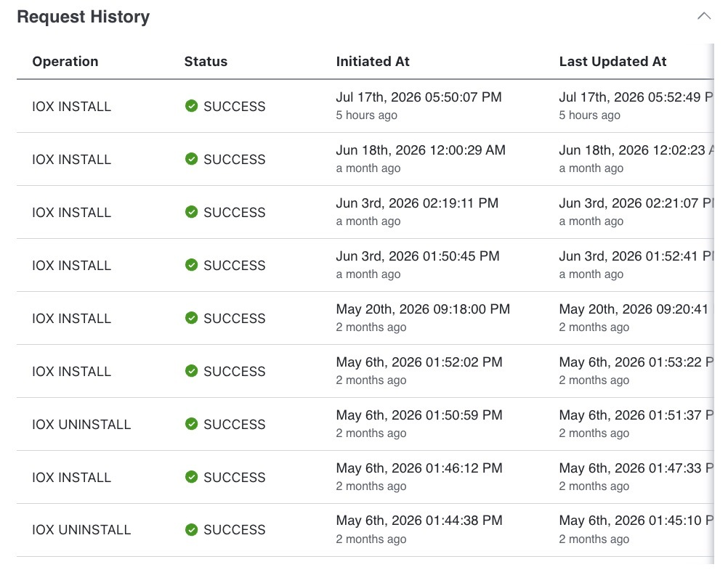Sort by Status column header
The width and height of the screenshot is (728, 575).
tap(206, 61)
